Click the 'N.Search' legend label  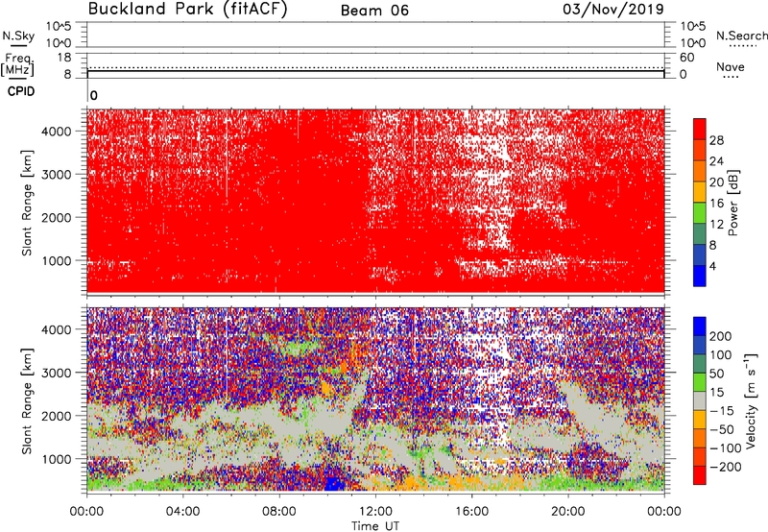[x=741, y=36]
